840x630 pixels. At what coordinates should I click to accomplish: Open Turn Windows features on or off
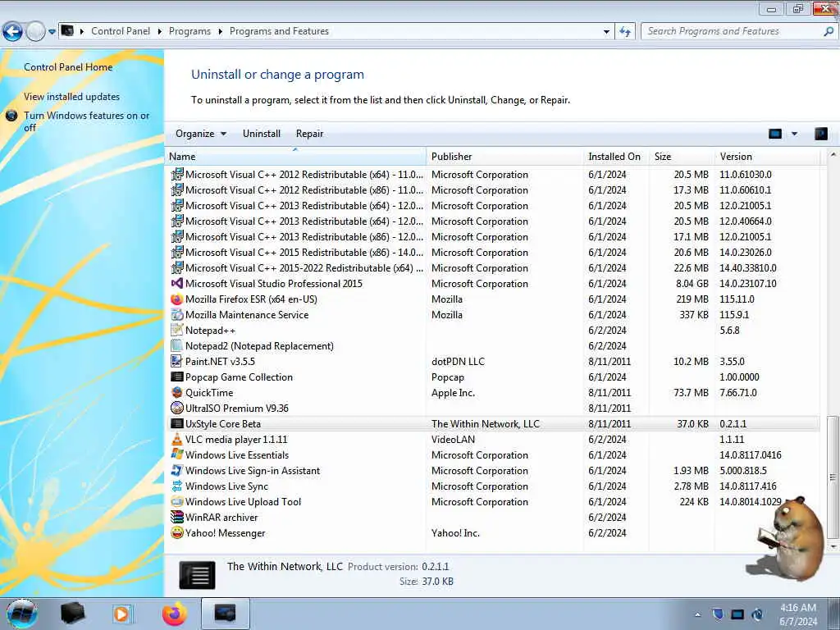pos(86,121)
